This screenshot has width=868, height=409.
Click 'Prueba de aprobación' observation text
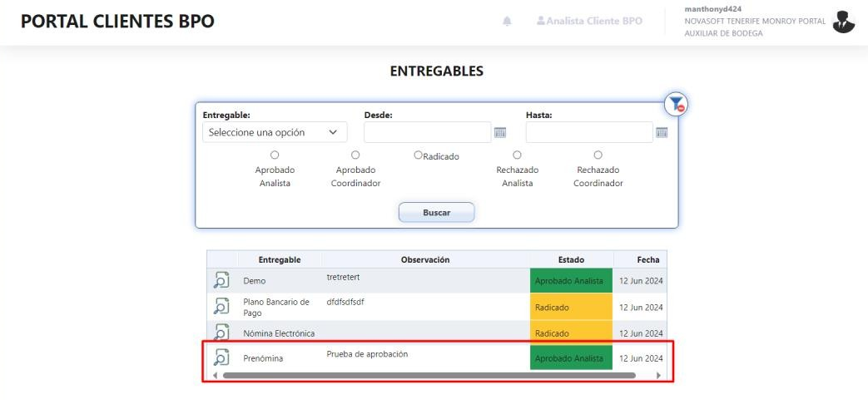[x=367, y=354]
